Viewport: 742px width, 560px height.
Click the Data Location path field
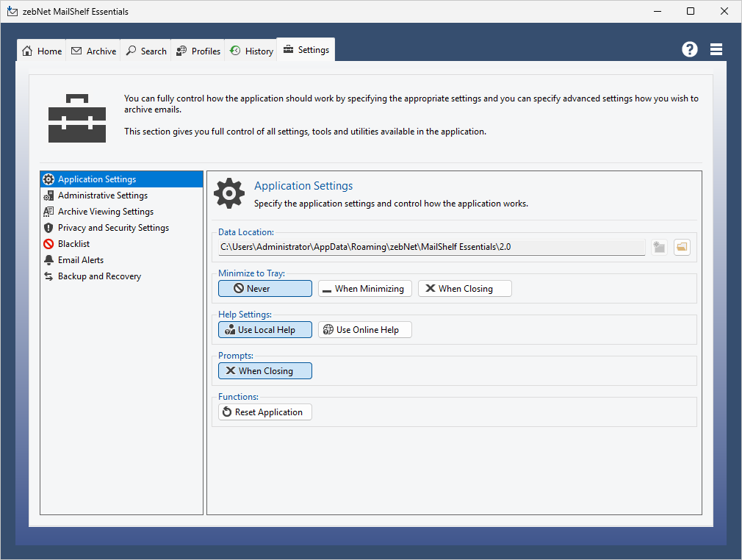431,248
